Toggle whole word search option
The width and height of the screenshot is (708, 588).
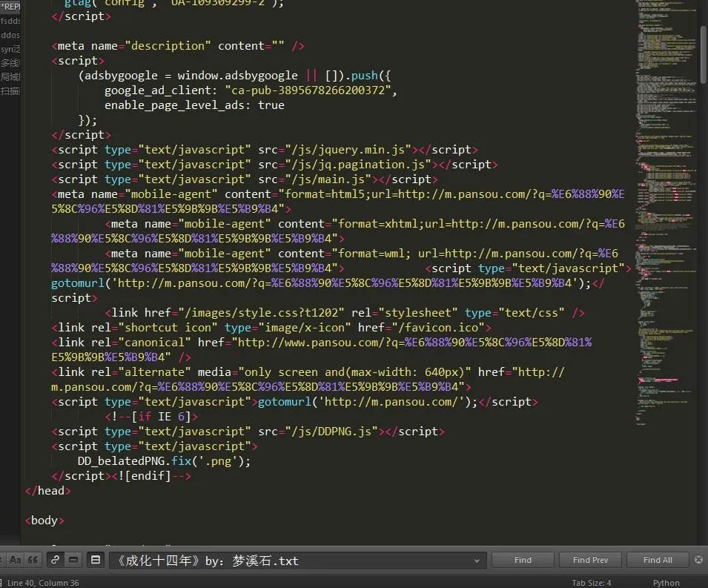(33, 560)
